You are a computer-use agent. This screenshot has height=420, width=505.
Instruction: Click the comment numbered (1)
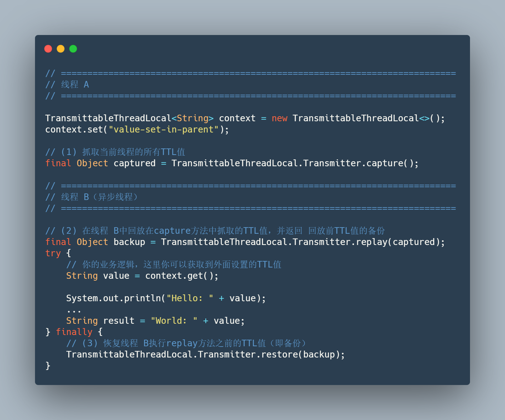click(115, 152)
